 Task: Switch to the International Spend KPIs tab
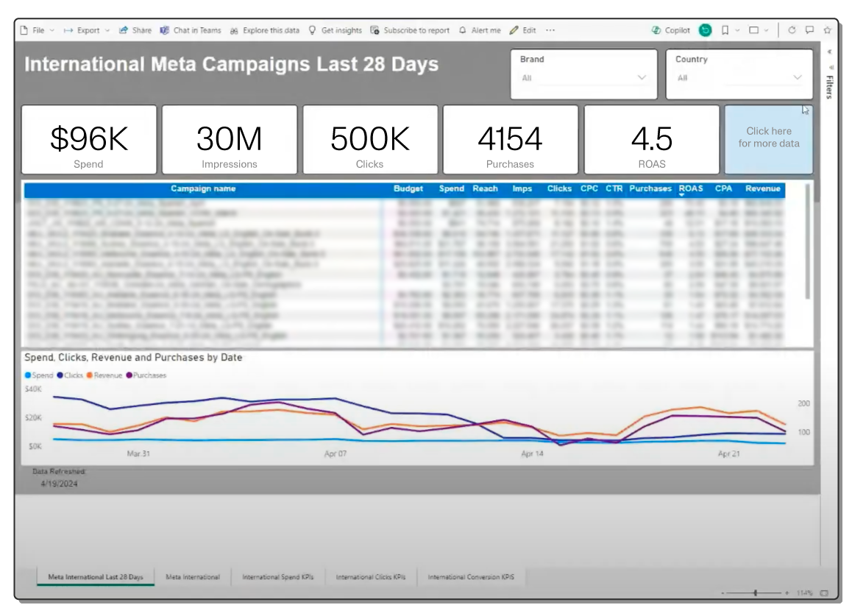[x=277, y=577]
